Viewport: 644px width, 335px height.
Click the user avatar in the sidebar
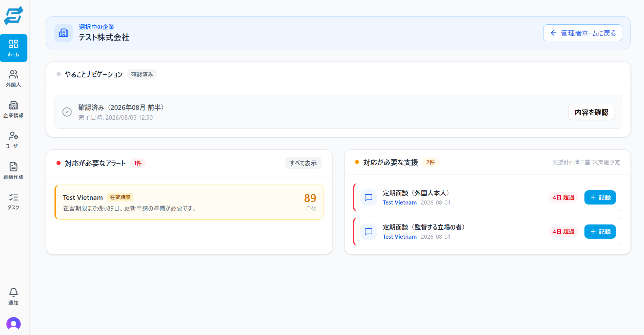14,324
